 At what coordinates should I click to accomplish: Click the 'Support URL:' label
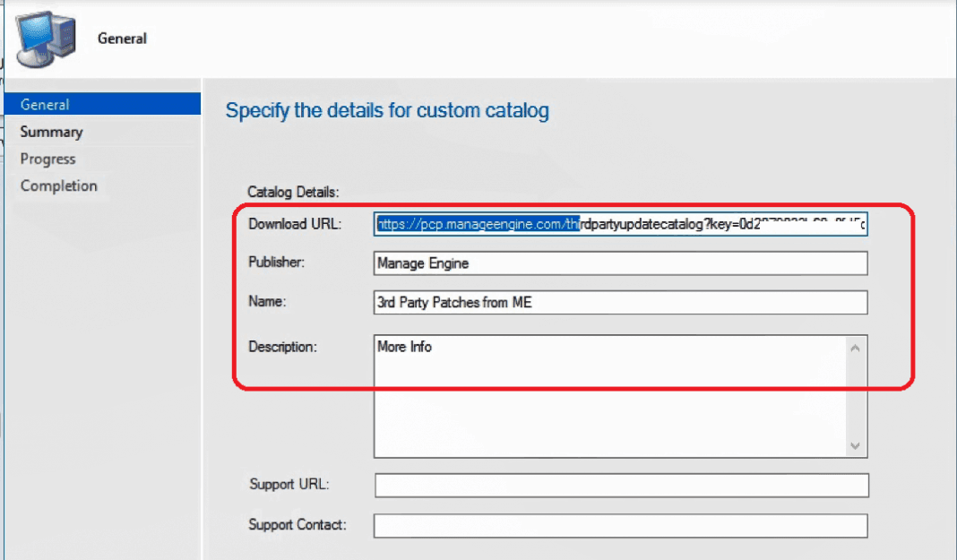point(289,484)
